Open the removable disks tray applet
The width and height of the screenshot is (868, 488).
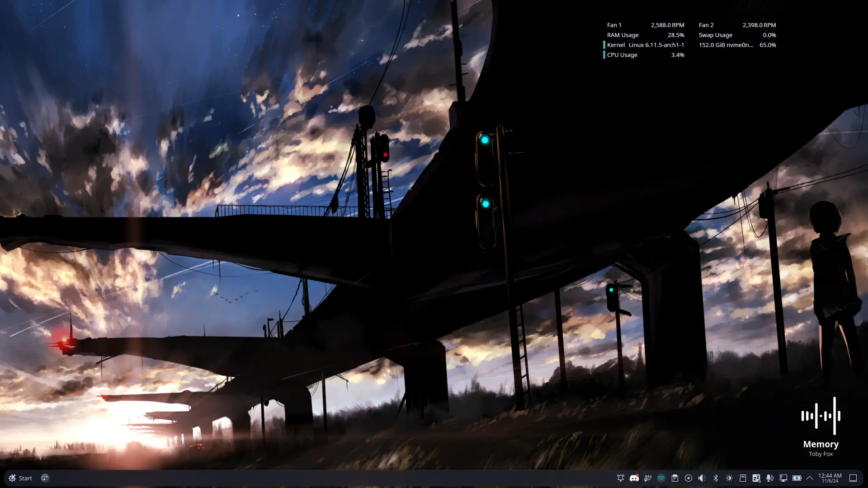743,478
